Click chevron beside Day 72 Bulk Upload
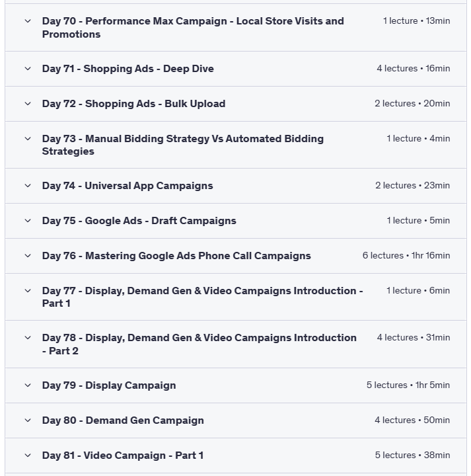The height and width of the screenshot is (476, 471). [x=28, y=104]
